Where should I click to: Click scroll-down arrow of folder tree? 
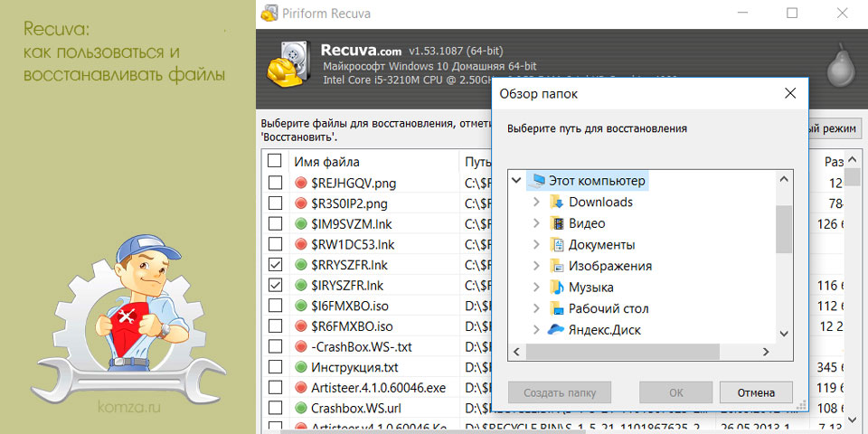click(784, 333)
